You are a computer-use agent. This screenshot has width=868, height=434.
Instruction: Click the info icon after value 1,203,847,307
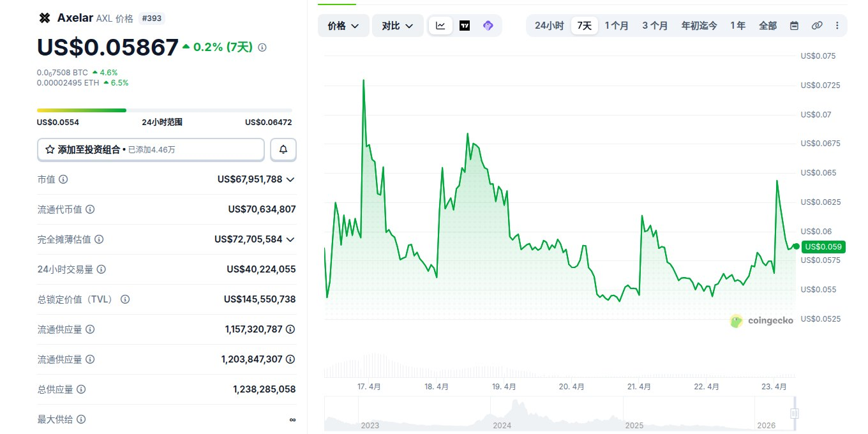point(290,359)
